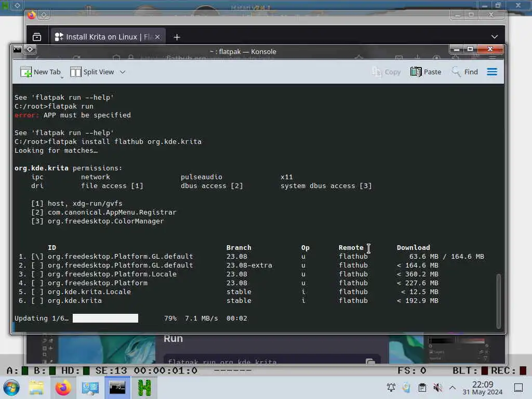Viewport: 532px width, 399px height.
Task: Click the Copy toolbar button
Action: pos(386,72)
